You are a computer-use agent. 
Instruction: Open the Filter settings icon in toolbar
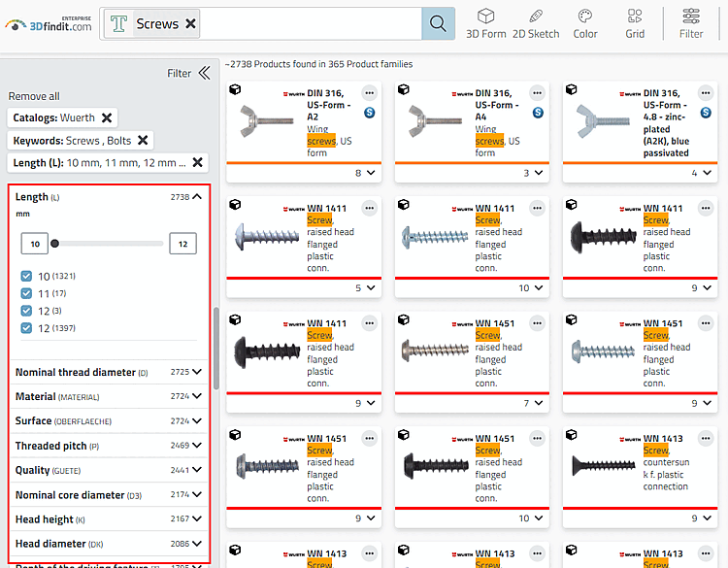(691, 23)
